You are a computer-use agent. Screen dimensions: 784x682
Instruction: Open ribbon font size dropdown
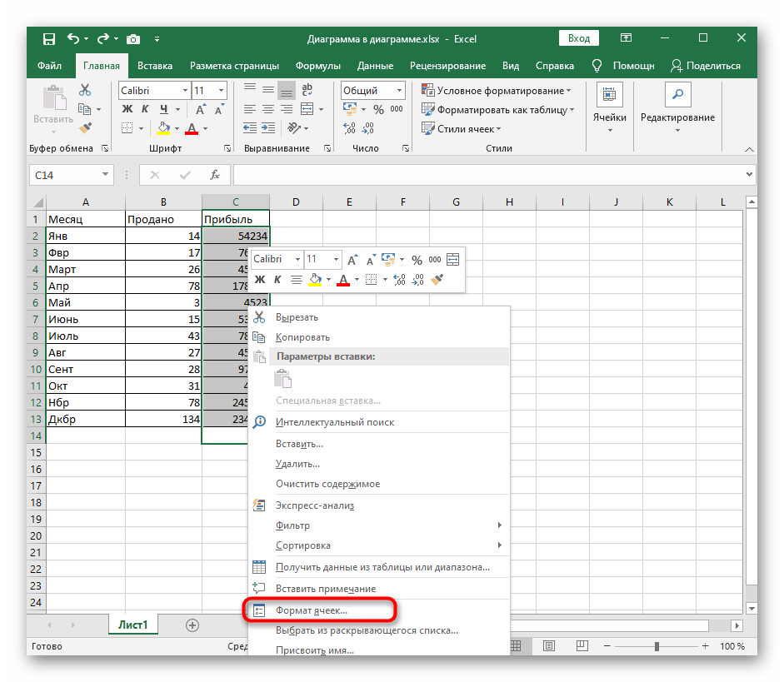pos(221,91)
